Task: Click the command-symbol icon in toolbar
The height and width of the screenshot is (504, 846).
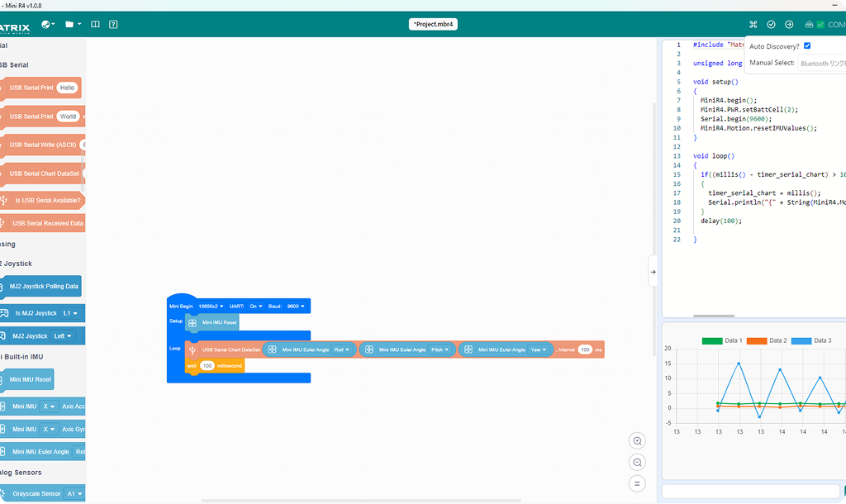Action: tap(753, 24)
